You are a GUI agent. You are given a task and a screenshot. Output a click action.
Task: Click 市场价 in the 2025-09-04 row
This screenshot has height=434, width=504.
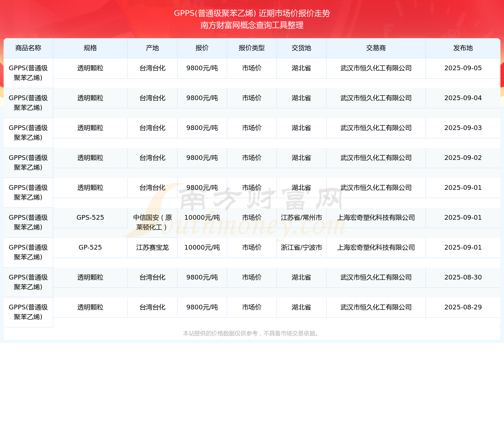click(252, 98)
